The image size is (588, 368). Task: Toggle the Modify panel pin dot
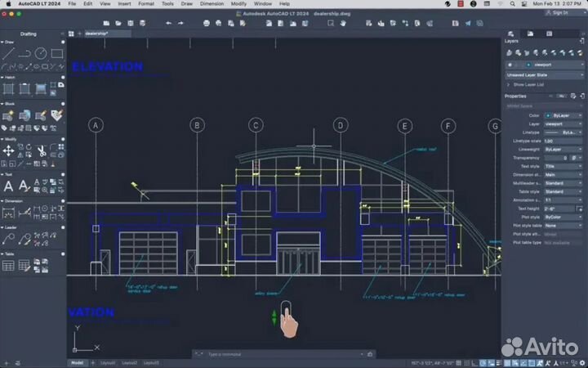coord(63,139)
